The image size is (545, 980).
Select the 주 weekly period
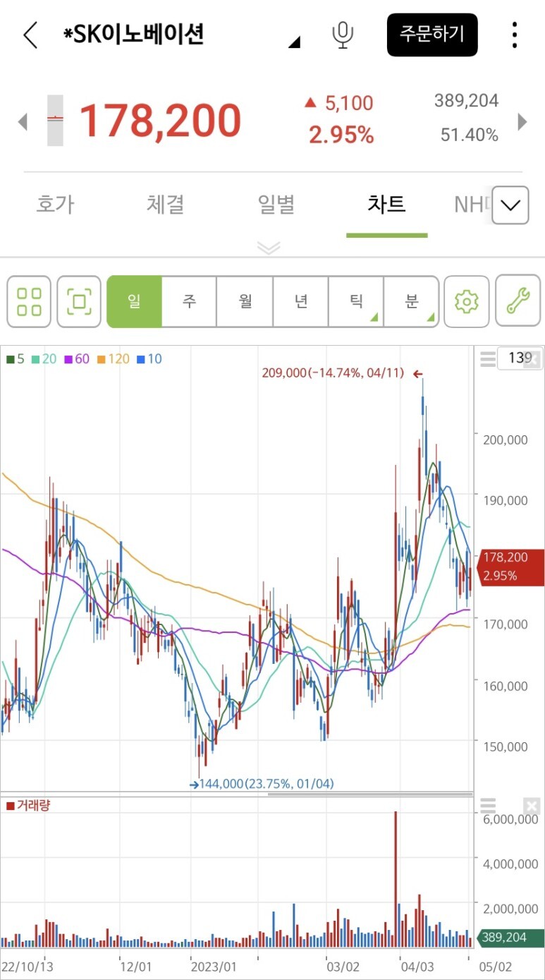pyautogui.click(x=189, y=301)
